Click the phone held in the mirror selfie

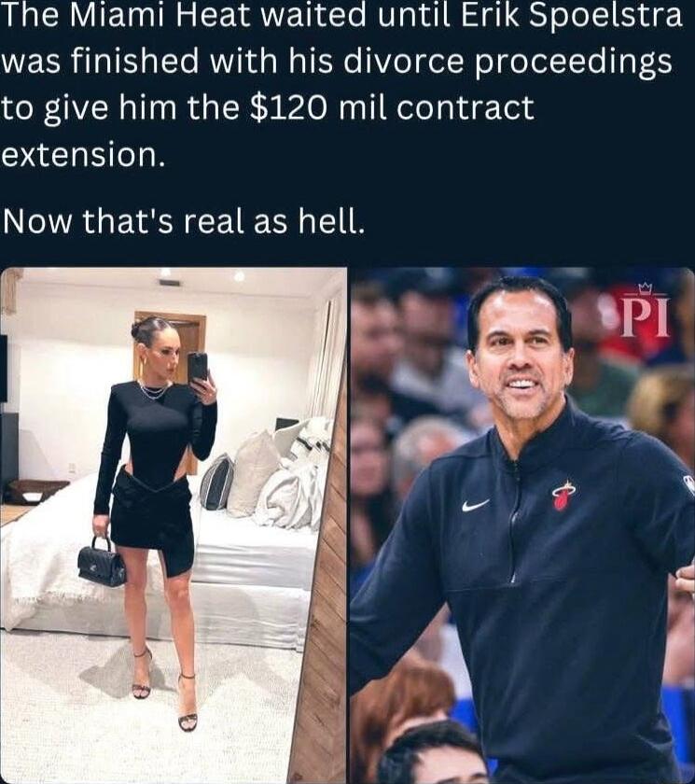coord(198,367)
